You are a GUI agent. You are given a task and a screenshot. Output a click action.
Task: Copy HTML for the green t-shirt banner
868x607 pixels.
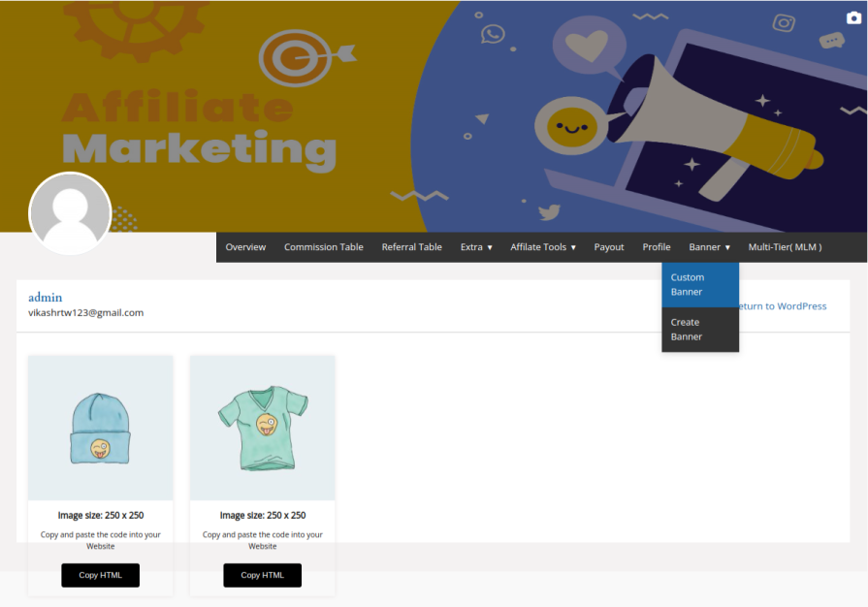262,574
